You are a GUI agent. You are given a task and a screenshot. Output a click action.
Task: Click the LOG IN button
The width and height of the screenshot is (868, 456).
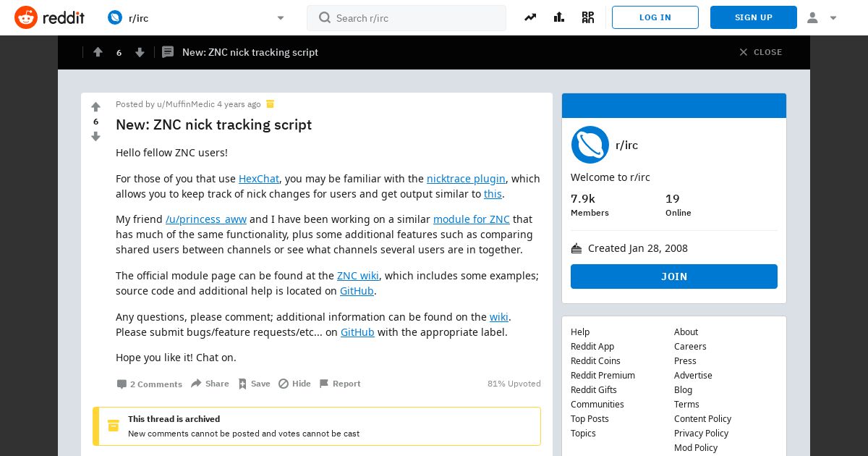[655, 17]
